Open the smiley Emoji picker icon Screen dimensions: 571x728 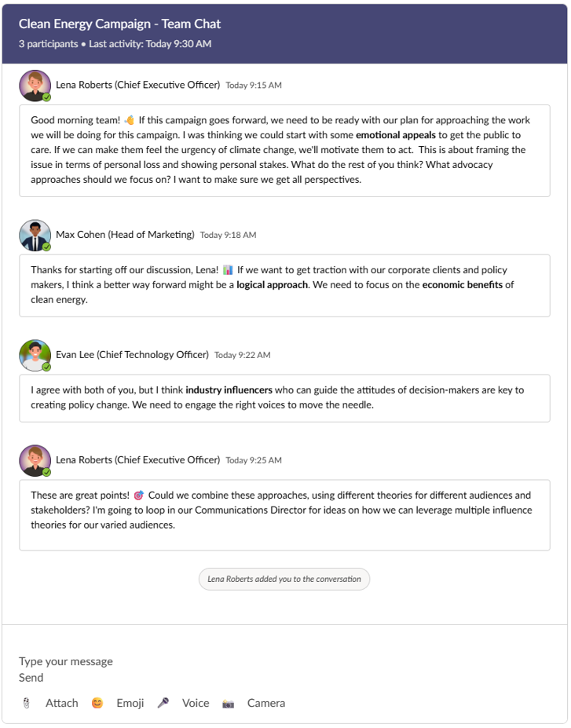[97, 703]
